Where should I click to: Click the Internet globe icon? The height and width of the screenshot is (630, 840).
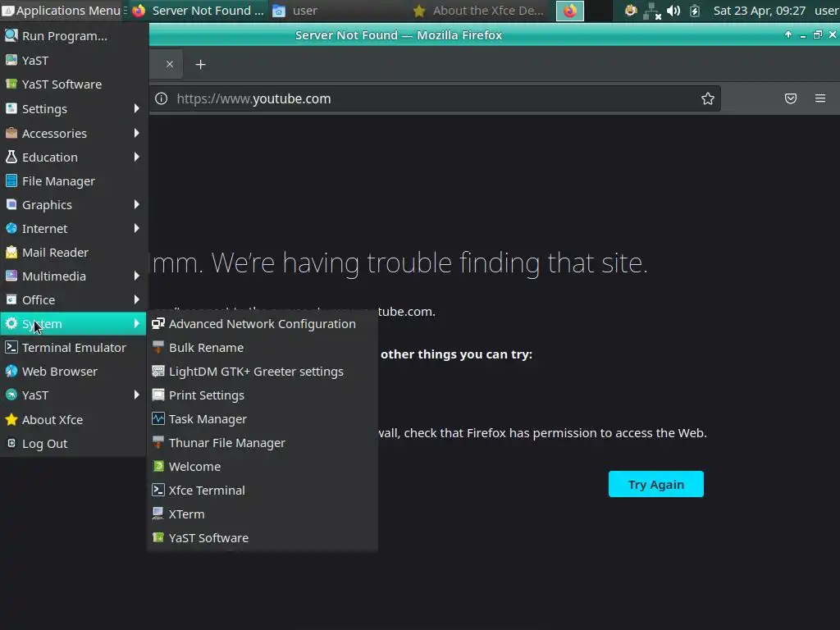pyautogui.click(x=11, y=228)
